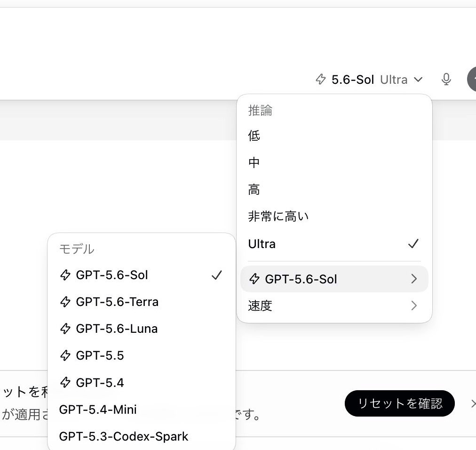The height and width of the screenshot is (450, 476).
Task: Select 中 reasoning level
Action: pos(334,162)
